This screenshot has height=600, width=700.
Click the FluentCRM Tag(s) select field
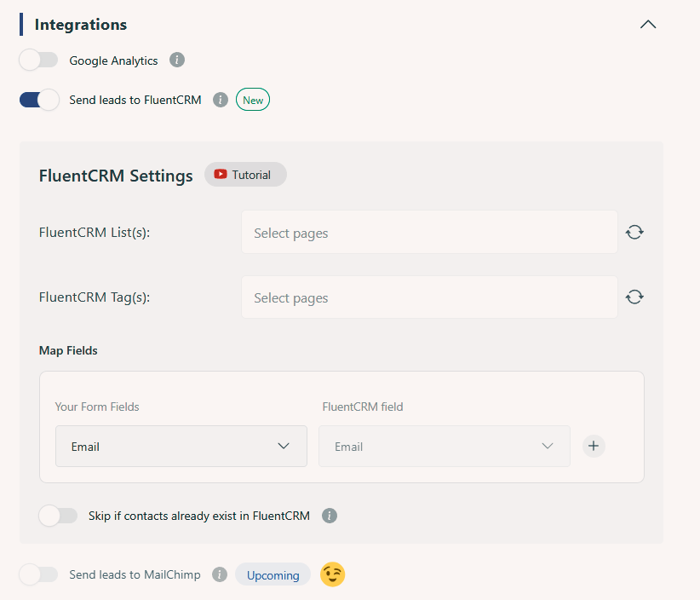coord(429,297)
